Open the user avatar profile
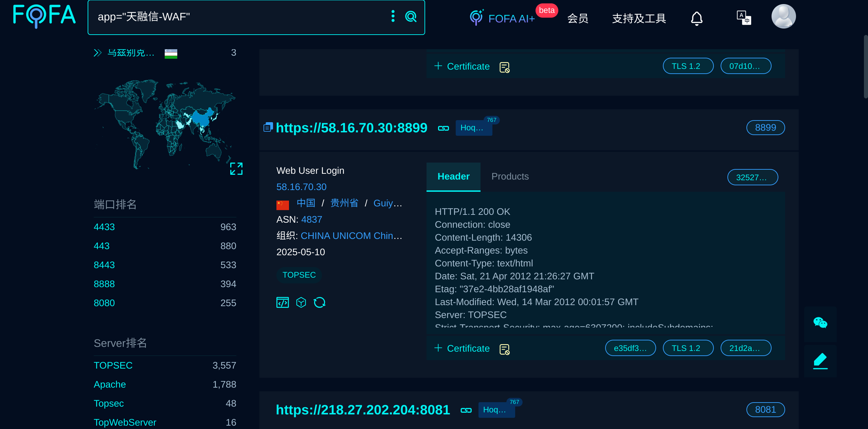 783,16
